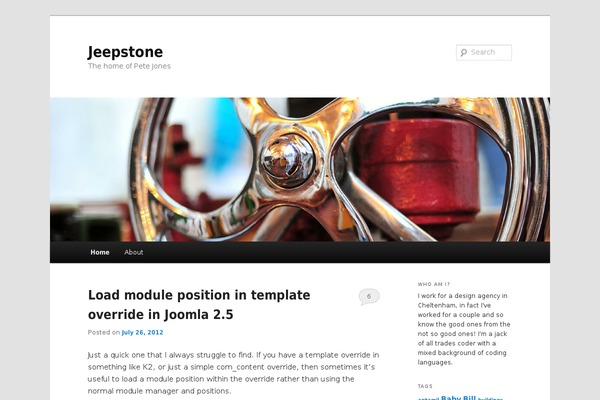Select the buildings tag in tag cloud

coord(490,398)
